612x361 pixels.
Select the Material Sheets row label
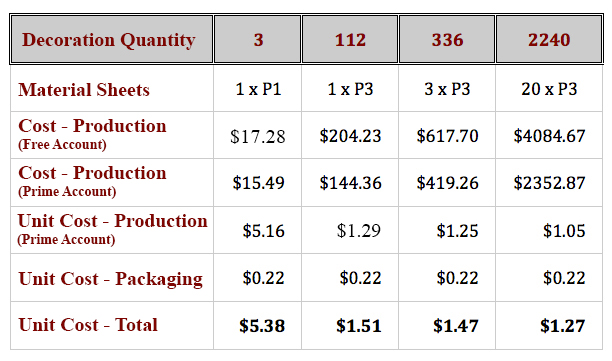84,89
